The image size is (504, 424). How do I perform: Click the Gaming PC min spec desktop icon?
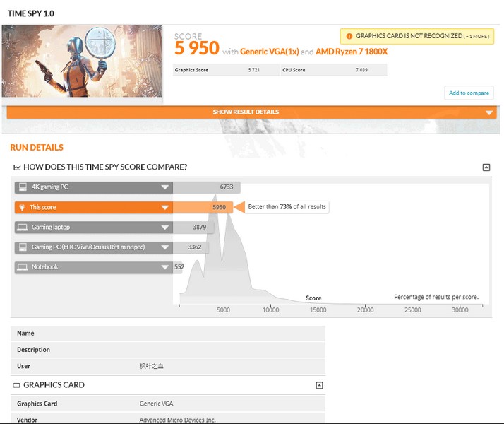[x=23, y=247]
